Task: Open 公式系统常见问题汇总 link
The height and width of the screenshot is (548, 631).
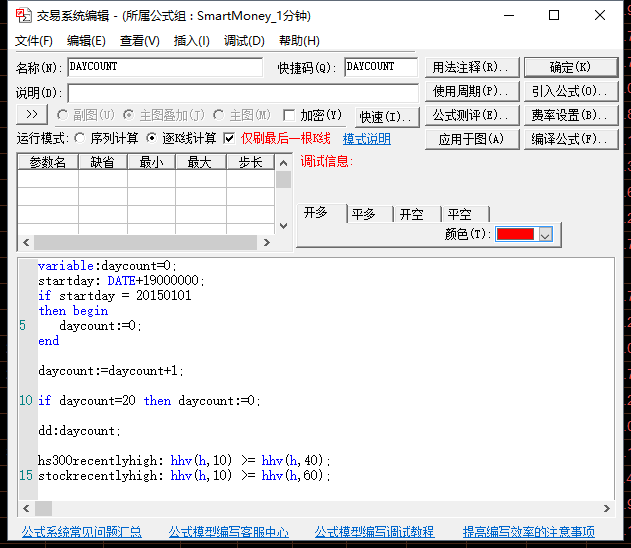Action: click(x=82, y=532)
